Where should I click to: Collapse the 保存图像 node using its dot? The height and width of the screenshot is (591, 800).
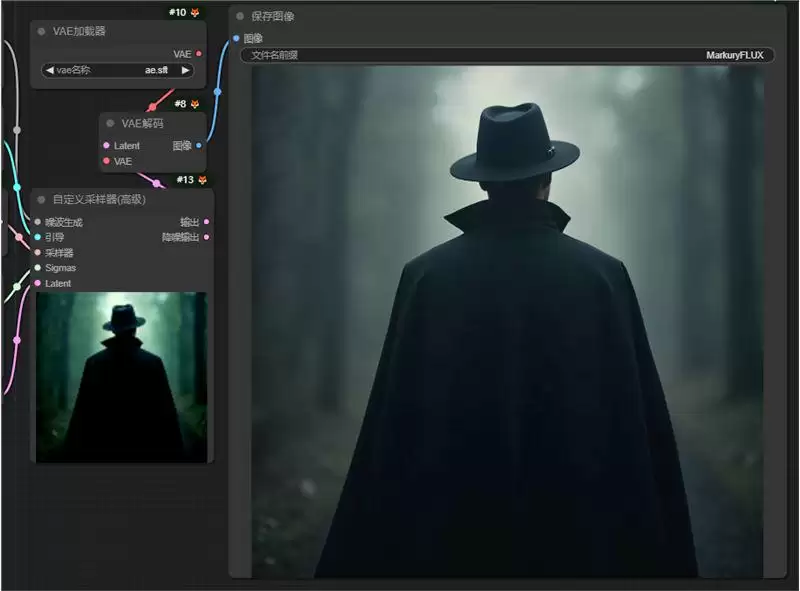pyautogui.click(x=240, y=16)
